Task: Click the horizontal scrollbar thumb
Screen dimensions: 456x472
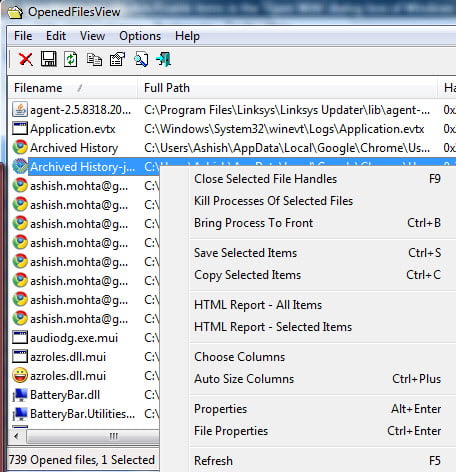Action: (93, 436)
